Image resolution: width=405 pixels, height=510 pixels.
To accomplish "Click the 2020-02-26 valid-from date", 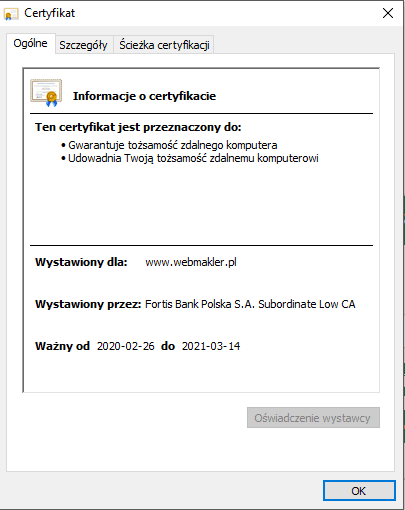I will 126,346.
